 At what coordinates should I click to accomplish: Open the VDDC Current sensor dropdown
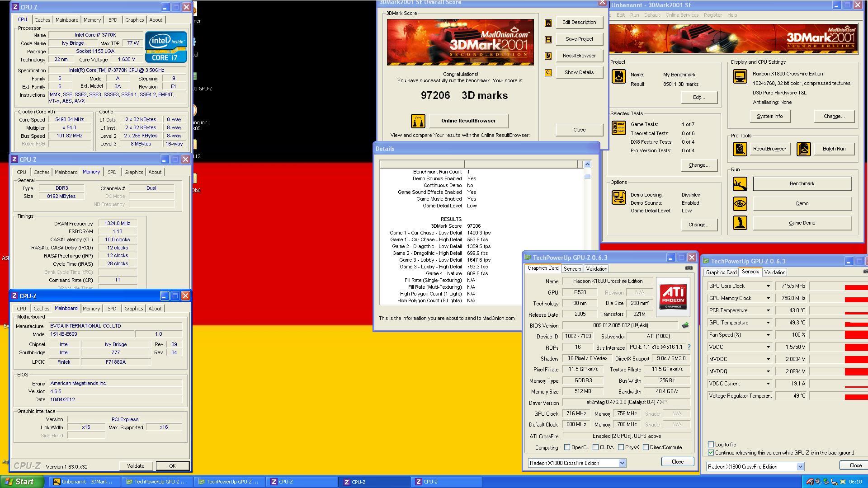tap(768, 384)
